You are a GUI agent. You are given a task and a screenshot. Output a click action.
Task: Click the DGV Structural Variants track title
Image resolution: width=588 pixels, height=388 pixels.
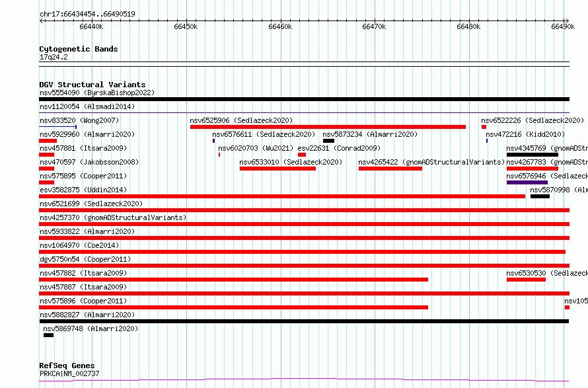click(92, 85)
